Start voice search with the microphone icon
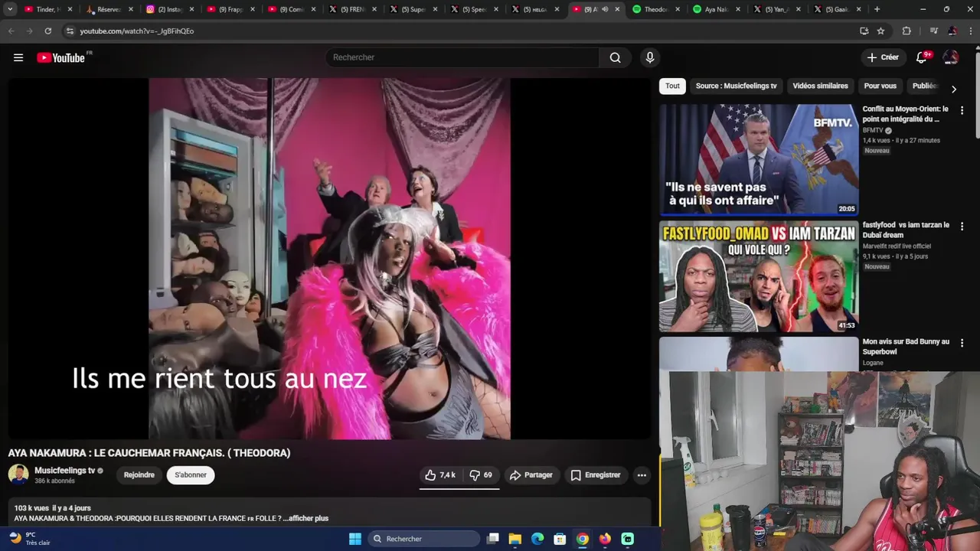This screenshot has width=980, height=551. point(649,57)
